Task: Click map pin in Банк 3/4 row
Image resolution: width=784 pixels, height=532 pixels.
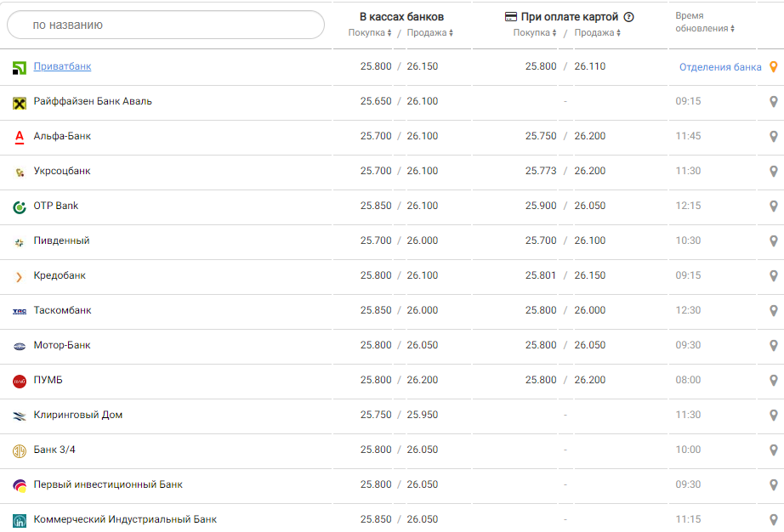Action: (x=774, y=450)
